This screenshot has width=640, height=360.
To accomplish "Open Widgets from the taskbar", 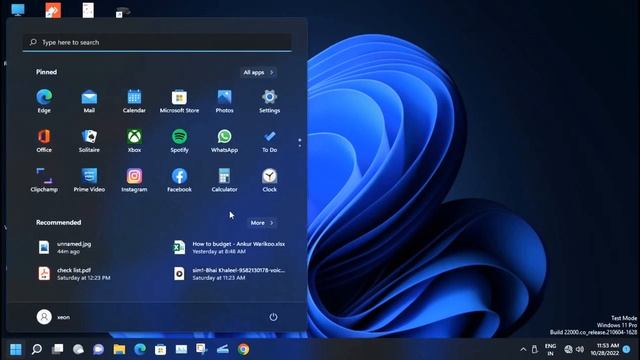I will tap(78, 349).
